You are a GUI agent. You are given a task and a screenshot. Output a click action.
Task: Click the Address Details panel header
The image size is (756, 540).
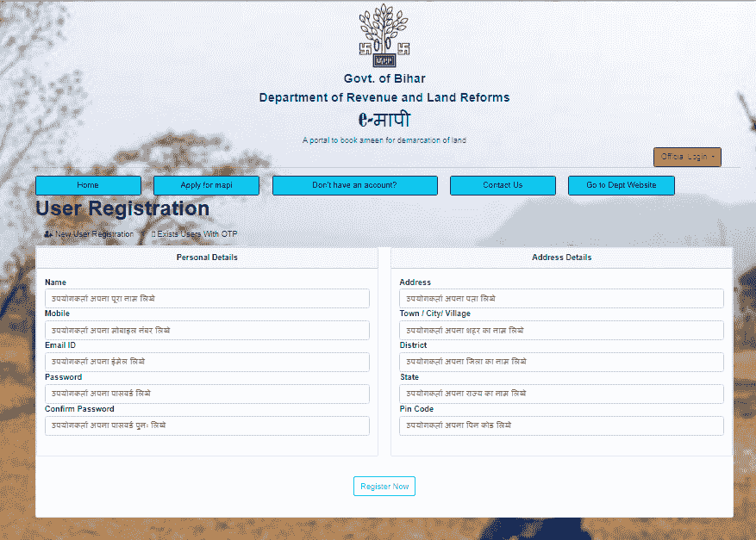(x=562, y=258)
